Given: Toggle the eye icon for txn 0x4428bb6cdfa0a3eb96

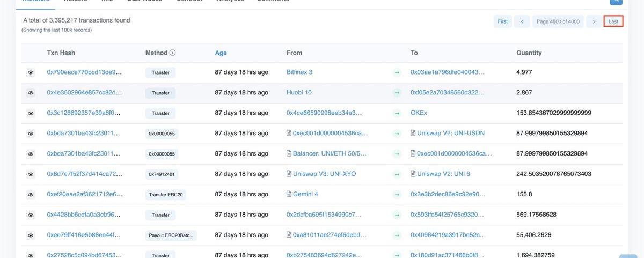Looking at the screenshot, I should tap(31, 215).
